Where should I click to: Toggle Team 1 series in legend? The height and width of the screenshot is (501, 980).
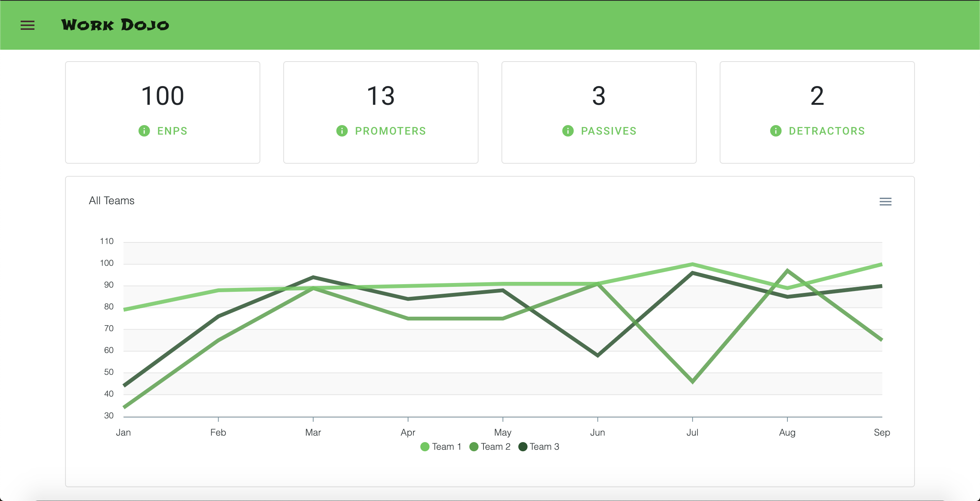(x=446, y=447)
